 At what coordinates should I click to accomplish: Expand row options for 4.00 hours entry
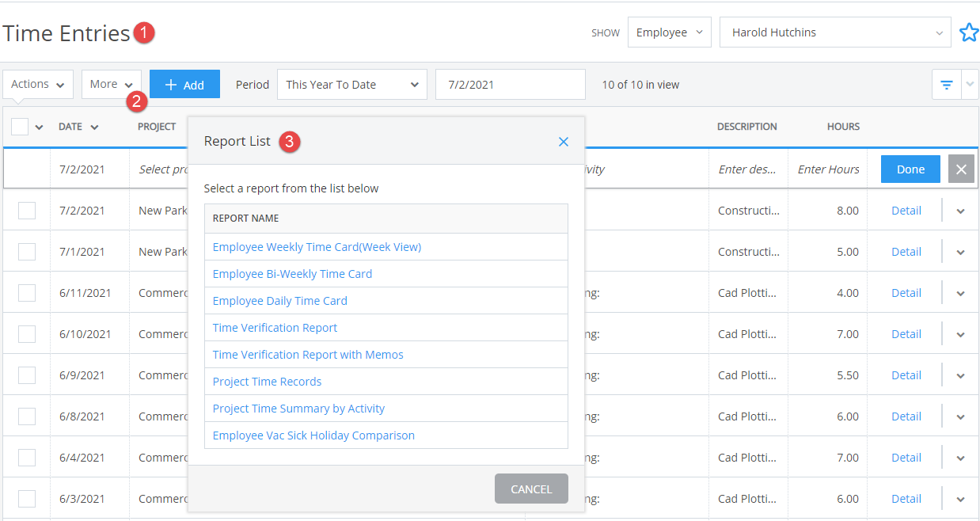coord(961,293)
